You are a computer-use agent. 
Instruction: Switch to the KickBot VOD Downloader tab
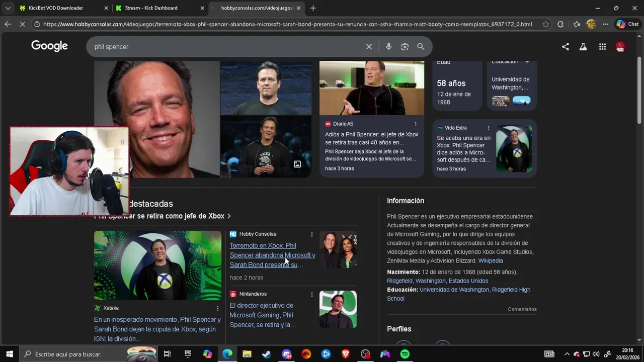(x=56, y=8)
